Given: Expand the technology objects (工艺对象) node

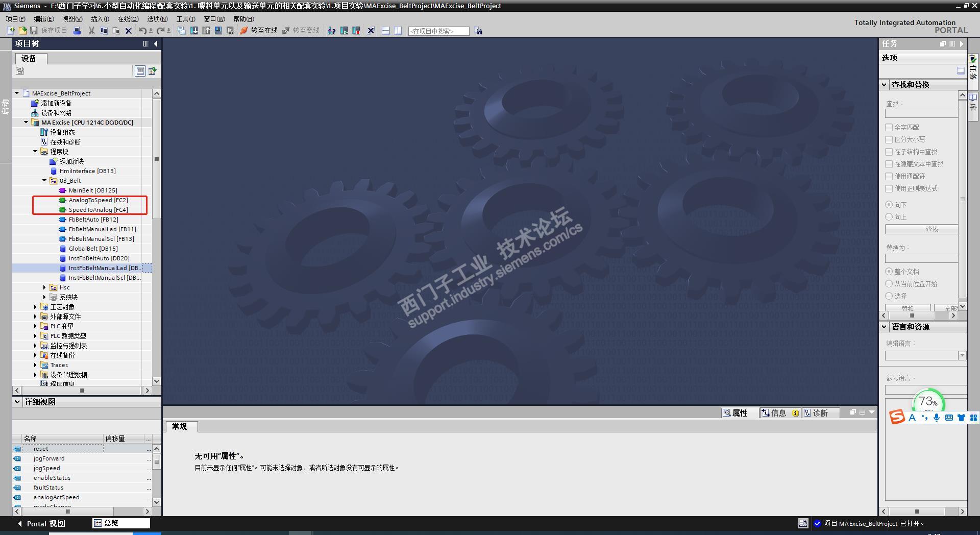Looking at the screenshot, I should [x=35, y=307].
